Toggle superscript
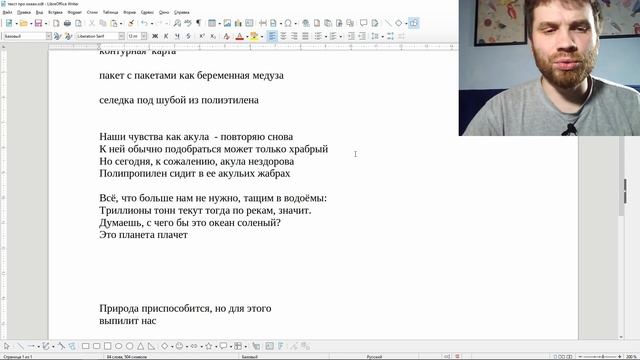 point(202,36)
